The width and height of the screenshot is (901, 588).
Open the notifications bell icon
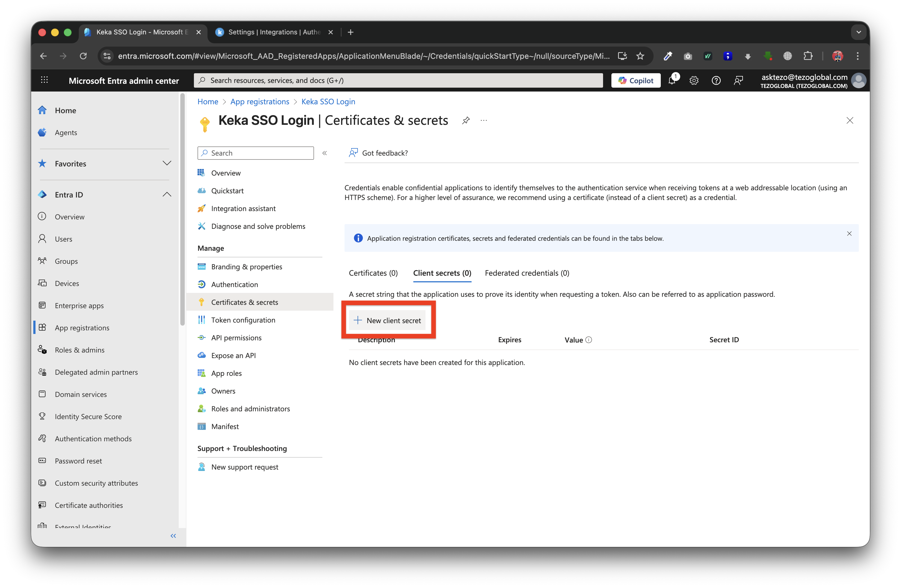pyautogui.click(x=672, y=81)
